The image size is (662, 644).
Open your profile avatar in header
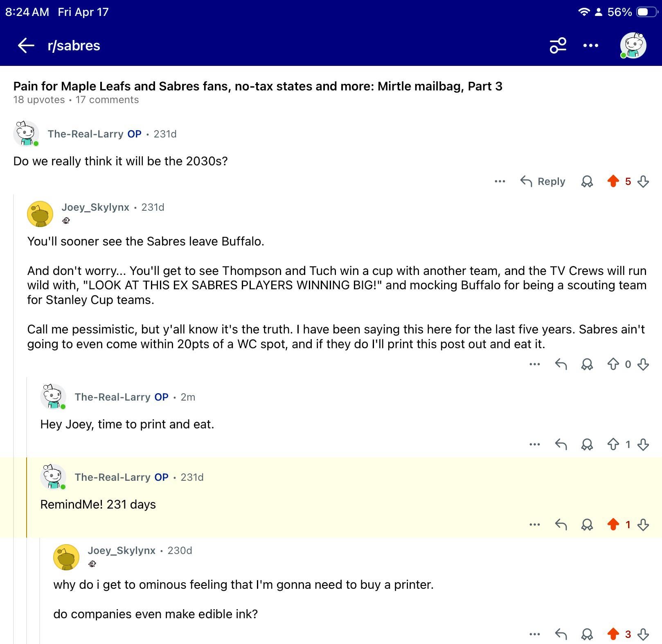[x=633, y=45]
